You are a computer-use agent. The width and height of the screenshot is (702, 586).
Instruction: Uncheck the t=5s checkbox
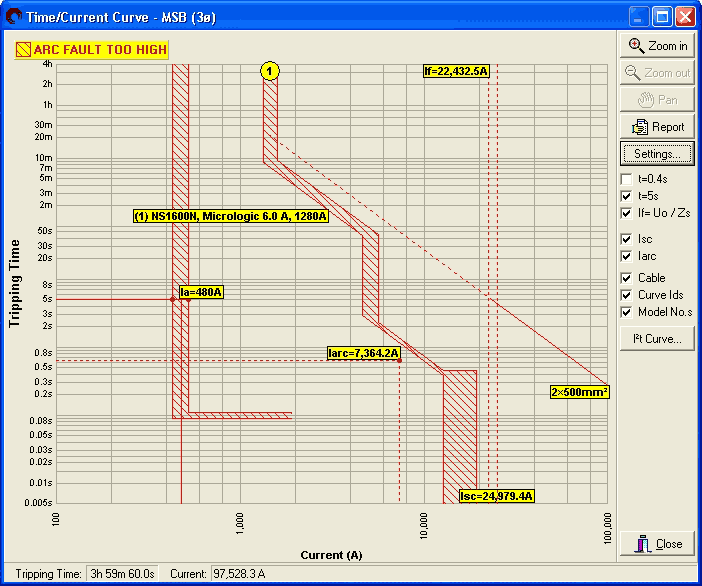627,196
